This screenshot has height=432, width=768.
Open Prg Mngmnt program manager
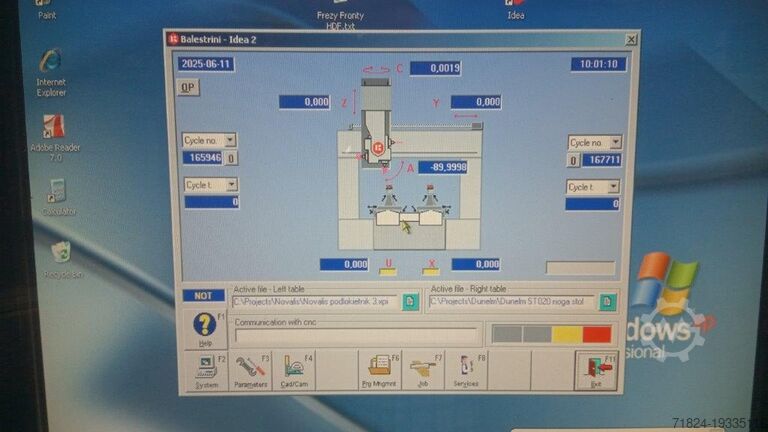pos(379,370)
